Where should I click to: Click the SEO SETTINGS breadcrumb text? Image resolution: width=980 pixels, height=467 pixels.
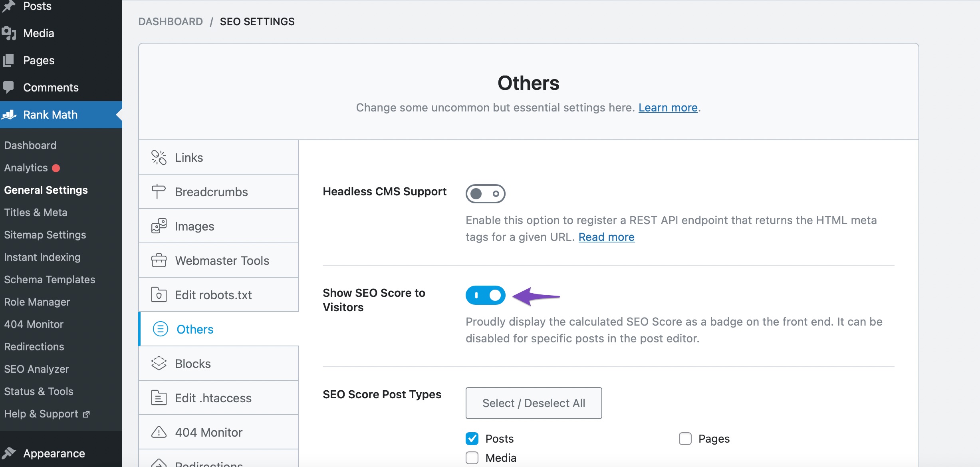pyautogui.click(x=257, y=22)
